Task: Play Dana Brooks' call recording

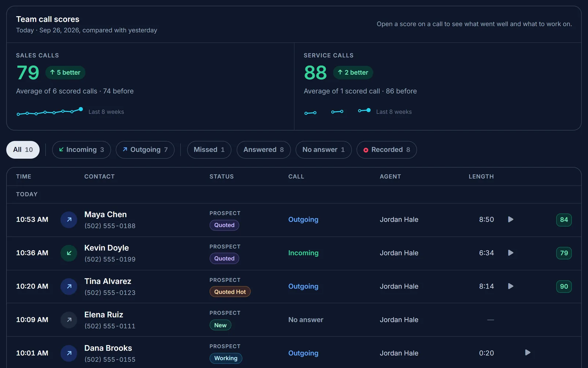Action: click(527, 353)
